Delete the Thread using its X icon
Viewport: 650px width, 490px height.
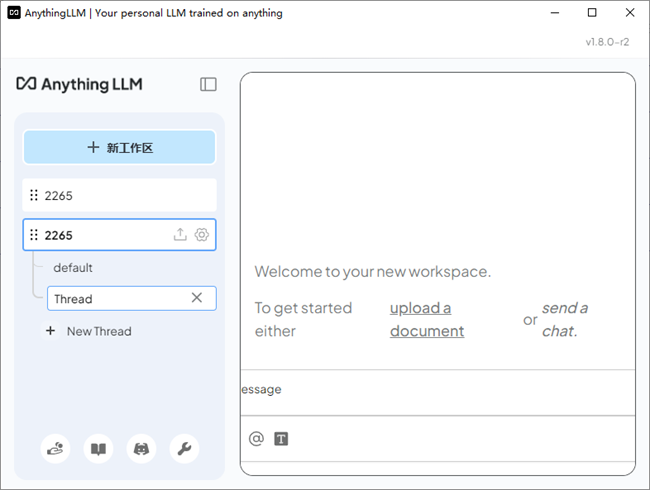[x=197, y=298]
